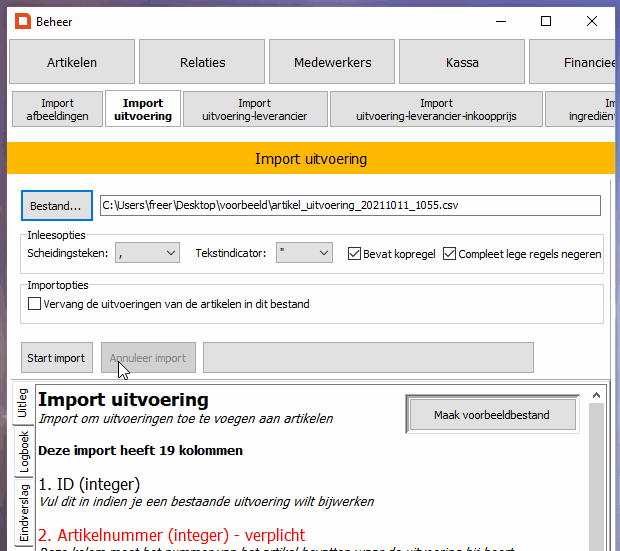Toggle 'Compleet lege regels negeren' checkbox
Viewport: 620px width, 551px height.
click(x=450, y=254)
